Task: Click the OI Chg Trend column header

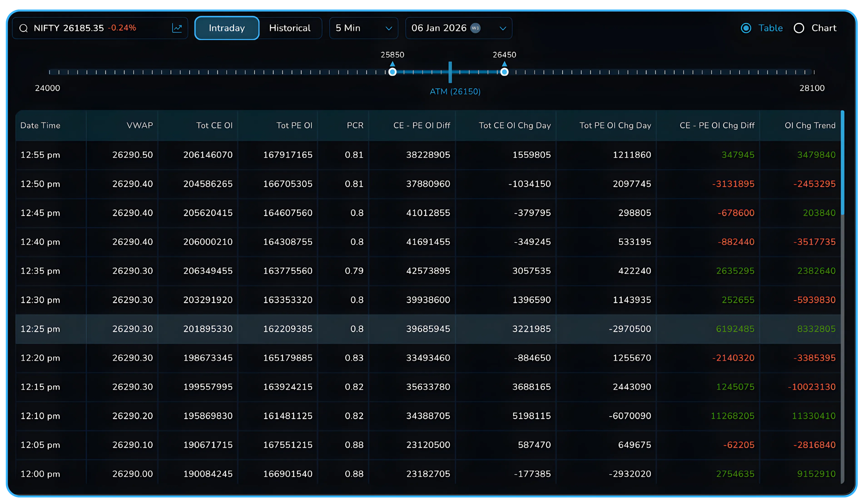Action: tap(810, 125)
